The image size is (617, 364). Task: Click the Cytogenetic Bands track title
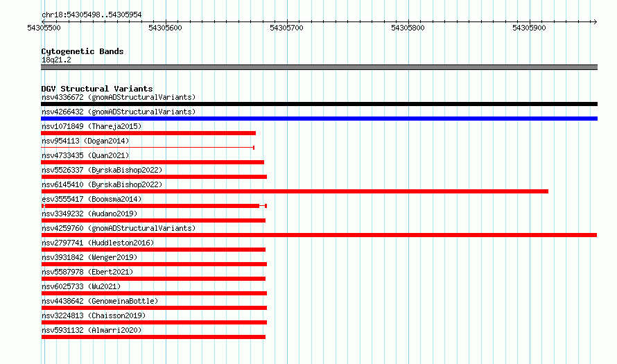(x=82, y=51)
